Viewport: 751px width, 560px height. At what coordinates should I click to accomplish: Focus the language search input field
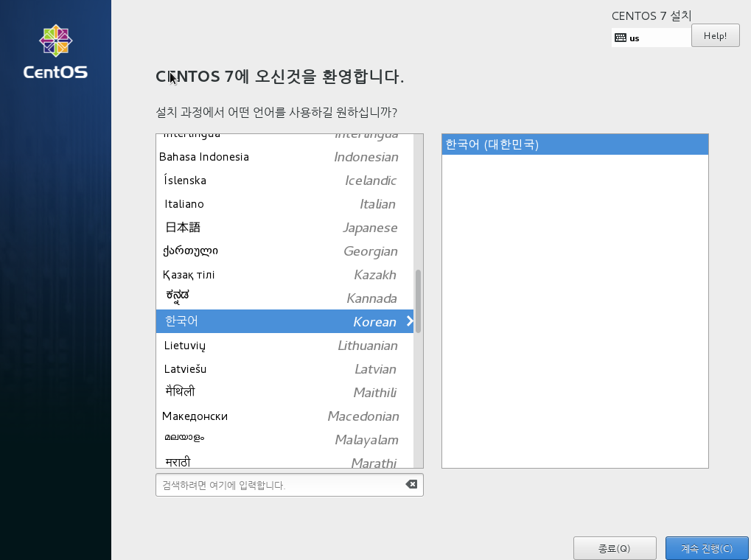coord(290,485)
